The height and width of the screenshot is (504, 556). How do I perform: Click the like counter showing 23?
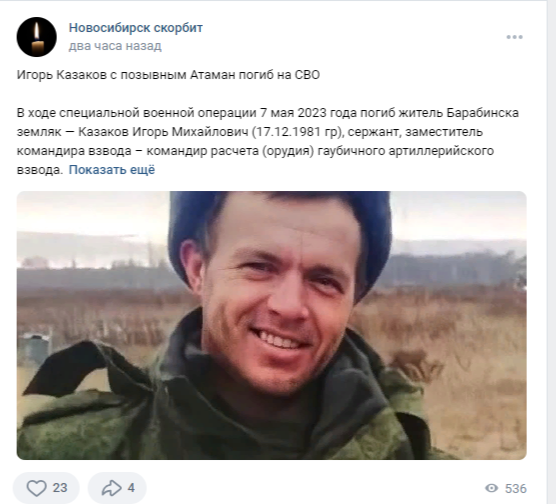[x=60, y=488]
